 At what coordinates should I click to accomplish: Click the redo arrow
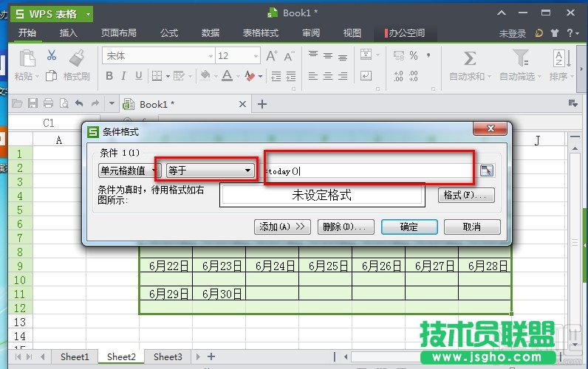[95, 103]
